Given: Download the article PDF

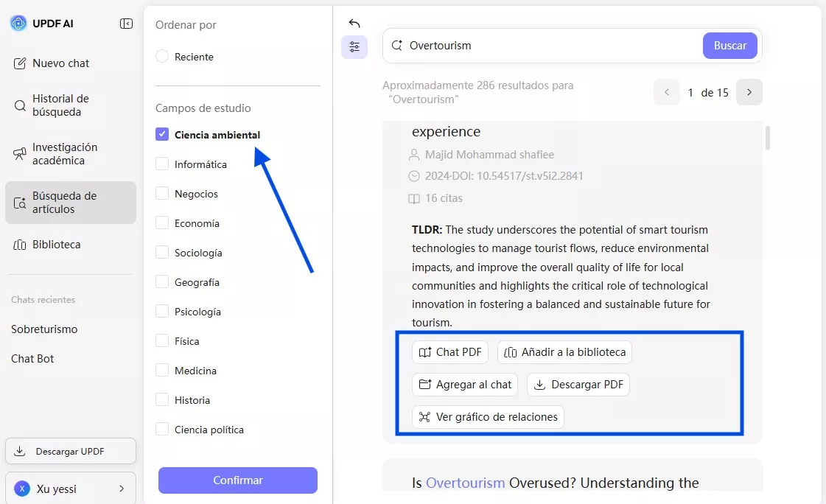Looking at the screenshot, I should (578, 385).
